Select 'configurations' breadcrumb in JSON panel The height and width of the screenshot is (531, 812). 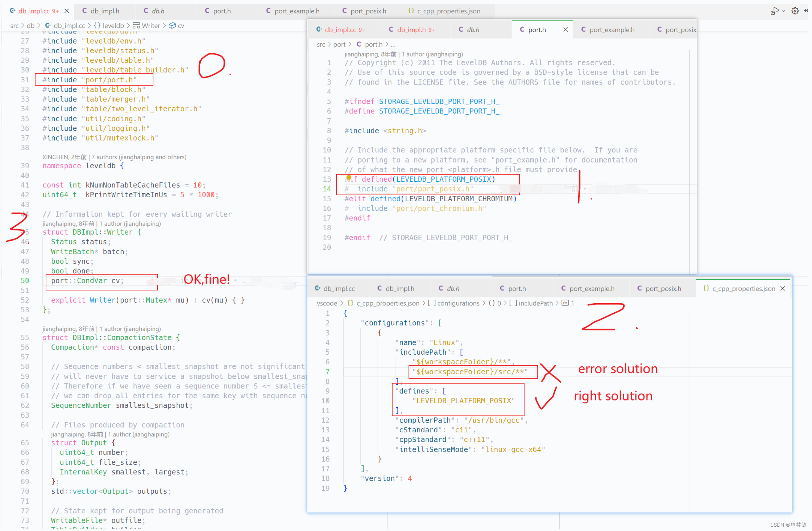[458, 303]
